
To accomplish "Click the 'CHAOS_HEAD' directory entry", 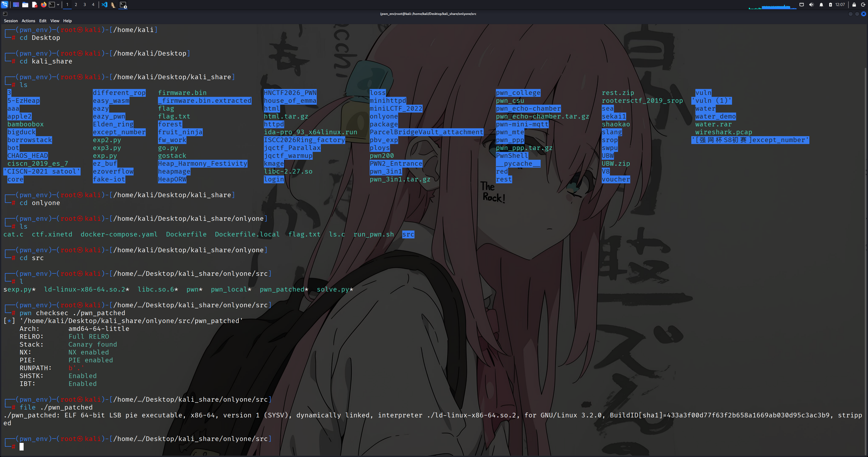I will pos(28,156).
